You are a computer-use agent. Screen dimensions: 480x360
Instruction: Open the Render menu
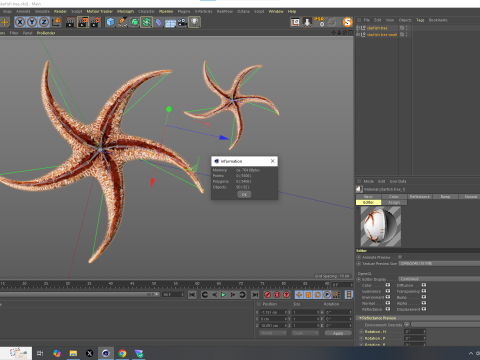click(60, 12)
